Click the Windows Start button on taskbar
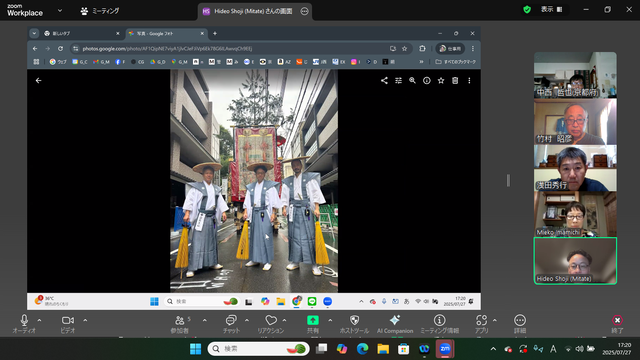The image size is (640, 360). tap(196, 349)
